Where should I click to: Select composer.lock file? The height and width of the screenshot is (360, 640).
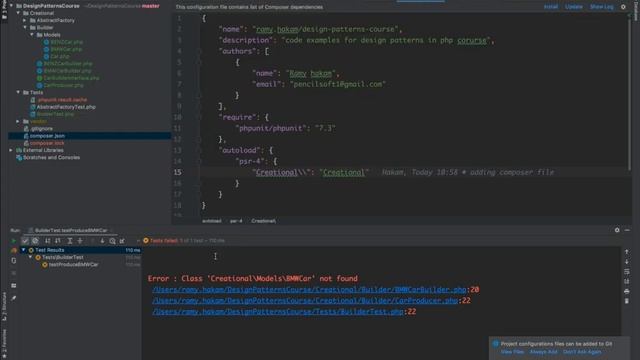coord(47,143)
